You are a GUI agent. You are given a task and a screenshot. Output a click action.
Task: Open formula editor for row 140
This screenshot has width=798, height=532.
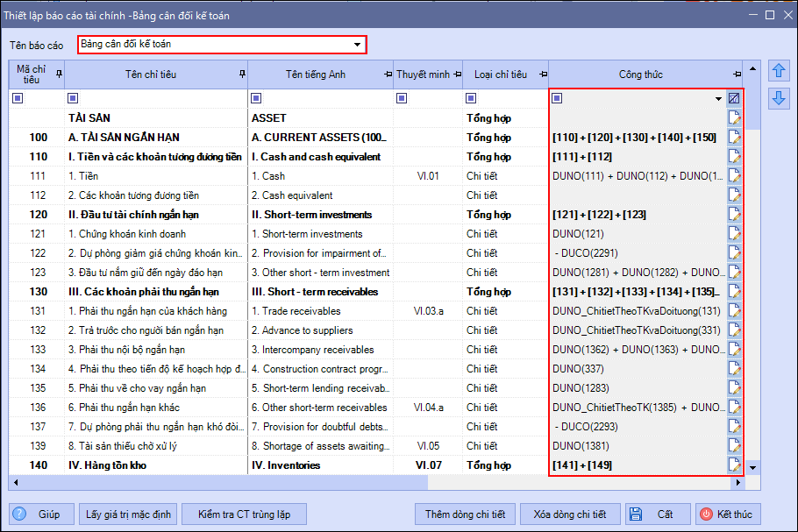[734, 465]
